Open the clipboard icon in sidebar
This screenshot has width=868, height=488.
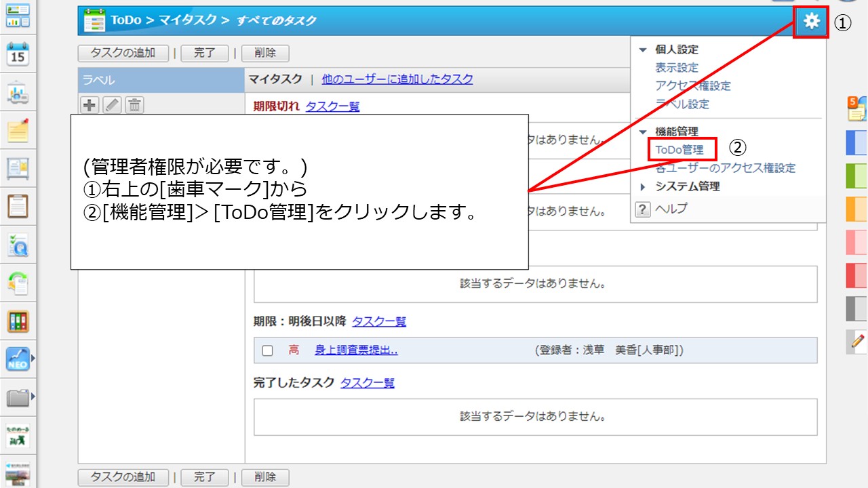tap(18, 205)
